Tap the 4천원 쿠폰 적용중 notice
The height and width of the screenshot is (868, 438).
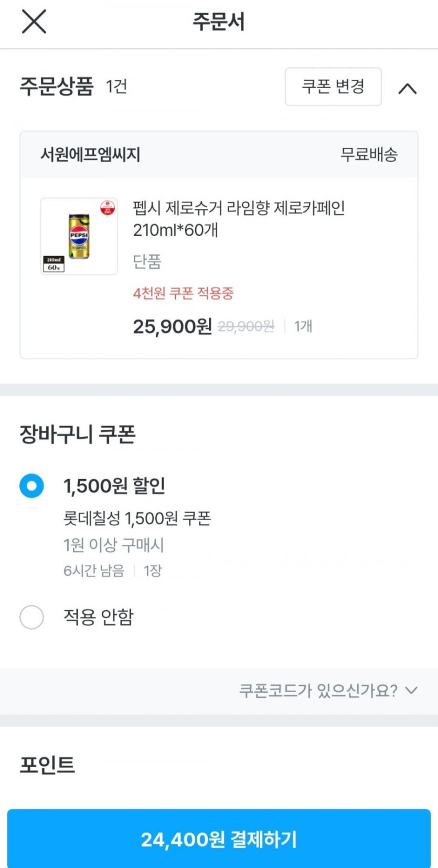183,293
